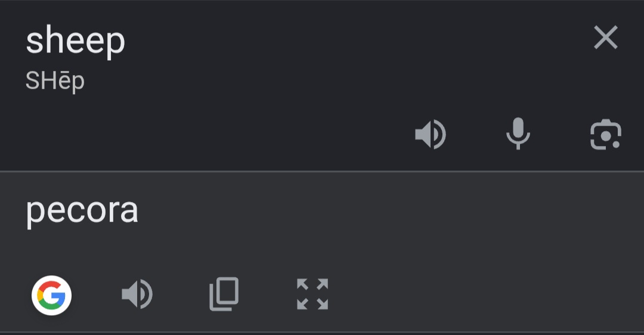The image size is (644, 335).
Task: Search pecora with the Google icon
Action: point(52,295)
